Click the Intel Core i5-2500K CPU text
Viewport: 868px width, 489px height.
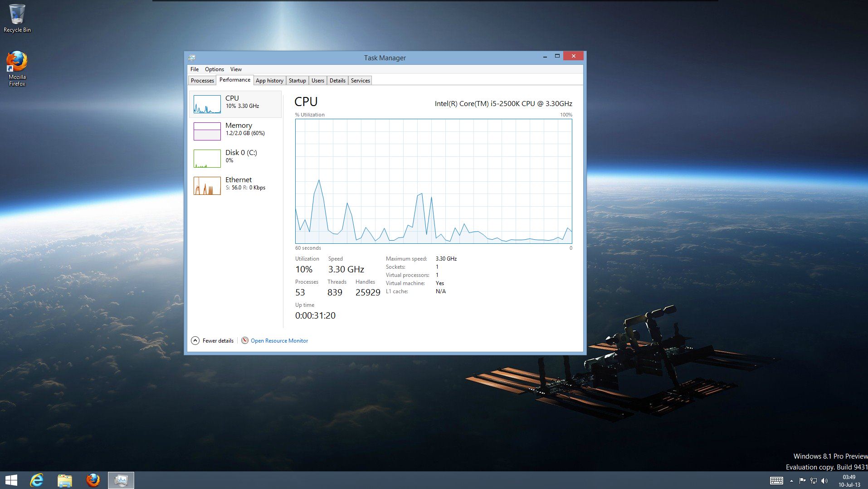pyautogui.click(x=503, y=103)
